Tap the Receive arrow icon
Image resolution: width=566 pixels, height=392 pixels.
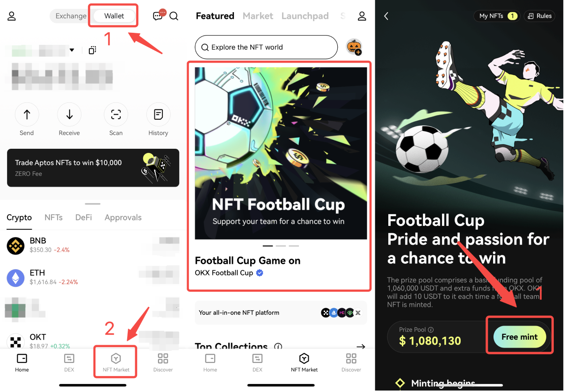[x=69, y=115]
